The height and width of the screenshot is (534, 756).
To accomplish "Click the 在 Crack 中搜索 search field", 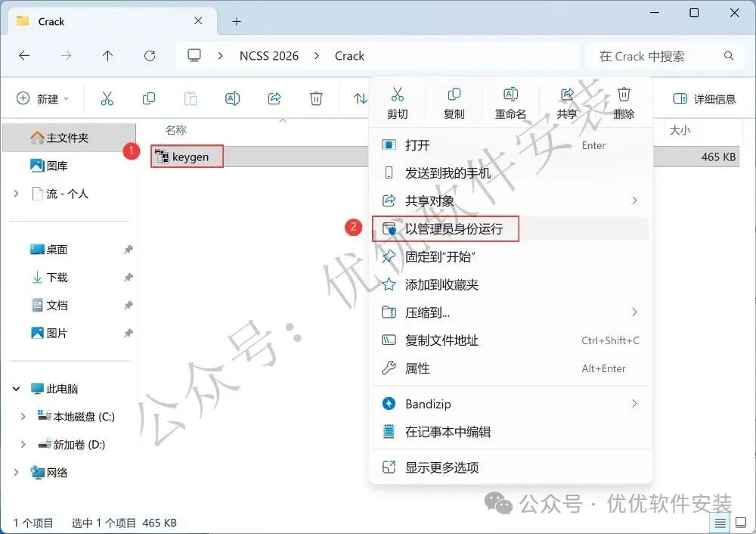I will pos(665,56).
